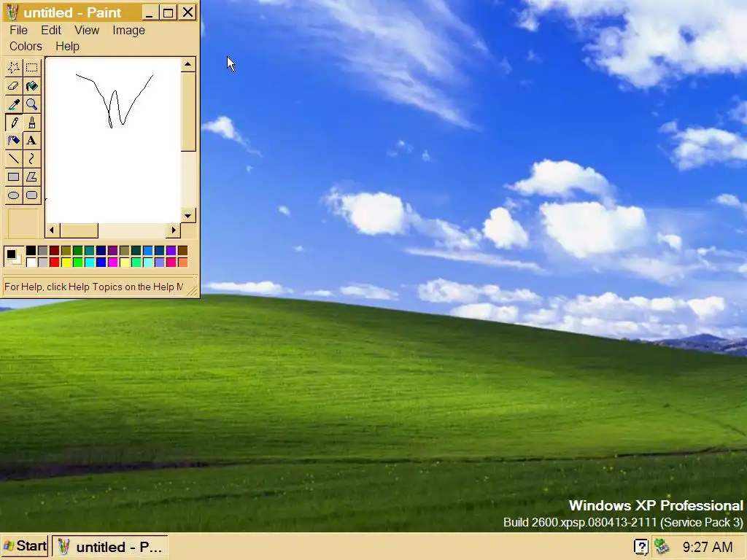Select the Airbrush spray can tool
This screenshot has width=747, height=560.
14,141
